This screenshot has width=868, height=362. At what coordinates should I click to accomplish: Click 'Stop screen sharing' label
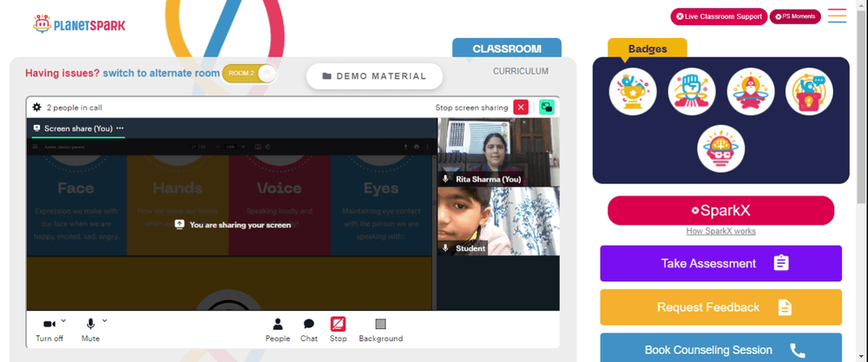(471, 108)
